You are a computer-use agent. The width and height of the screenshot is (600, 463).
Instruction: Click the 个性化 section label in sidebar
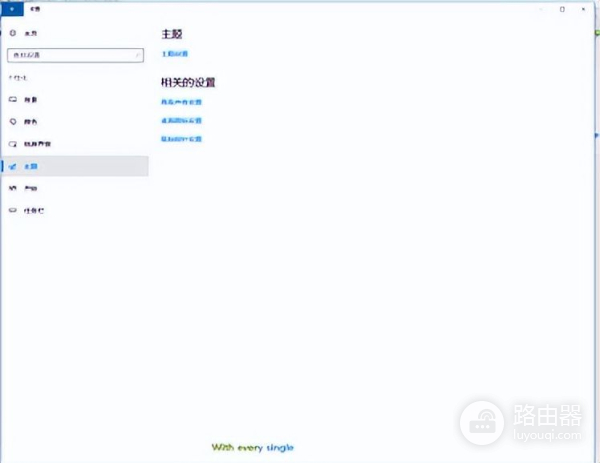click(x=18, y=78)
